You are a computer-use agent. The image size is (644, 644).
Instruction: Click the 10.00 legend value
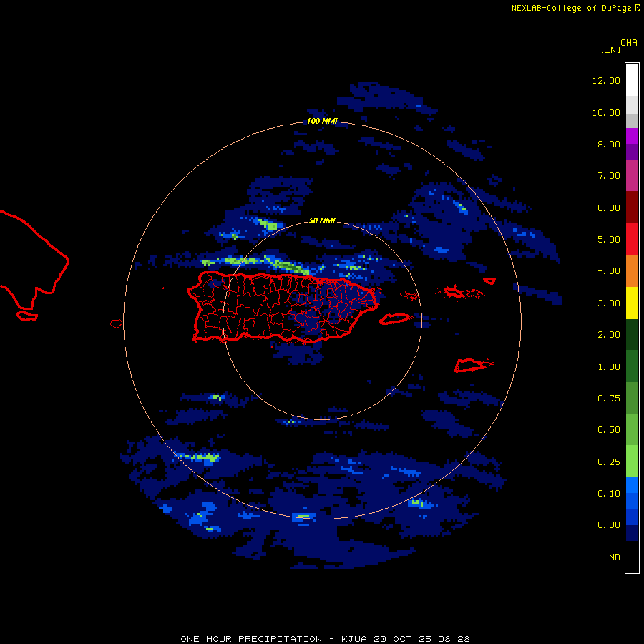click(606, 112)
